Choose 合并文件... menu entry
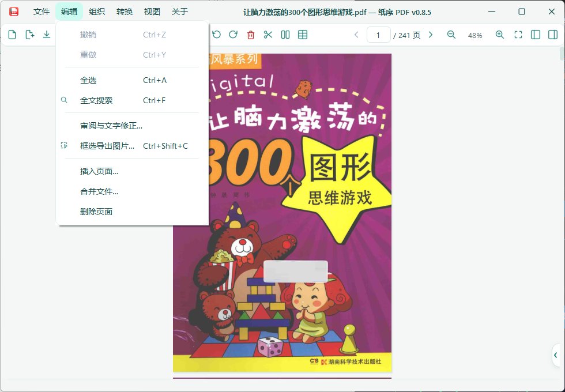565x392 pixels. [132, 191]
